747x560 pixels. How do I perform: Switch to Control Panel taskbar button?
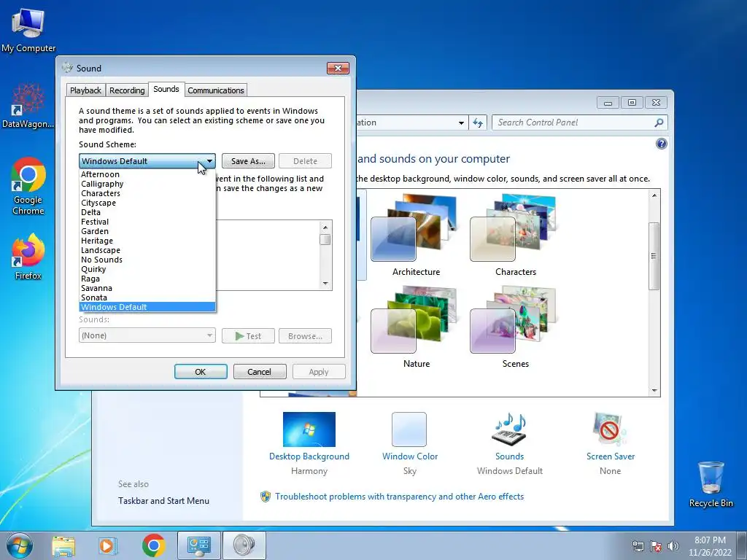(x=198, y=545)
